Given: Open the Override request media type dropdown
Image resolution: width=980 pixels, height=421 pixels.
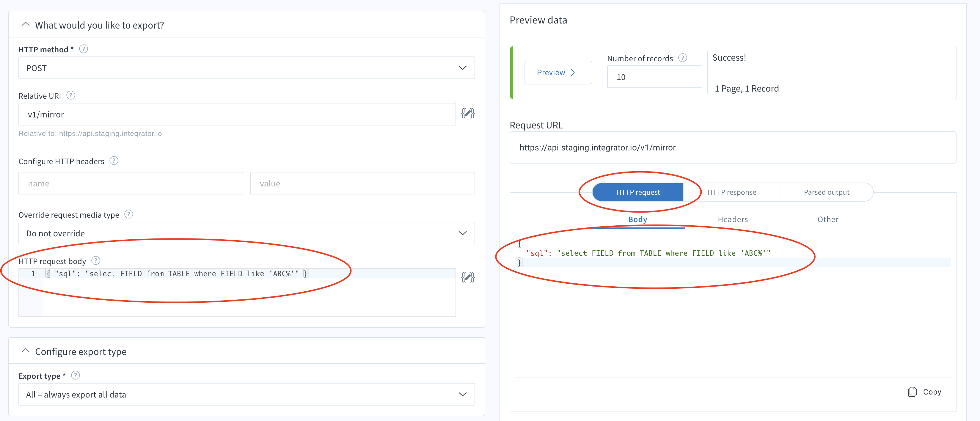Looking at the screenshot, I should [x=246, y=233].
